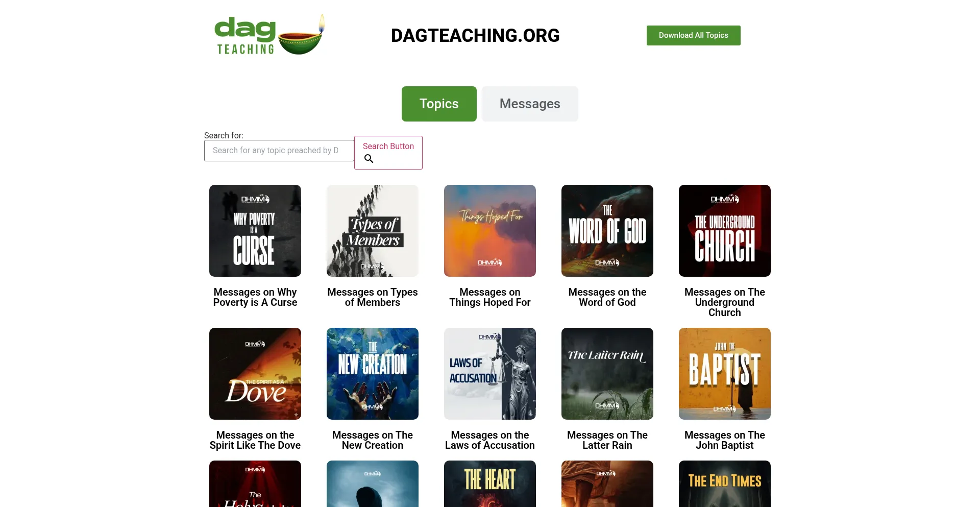Viewport: 980px width, 507px height.
Task: Click the DAG Teaching lamp logo
Action: point(269,35)
